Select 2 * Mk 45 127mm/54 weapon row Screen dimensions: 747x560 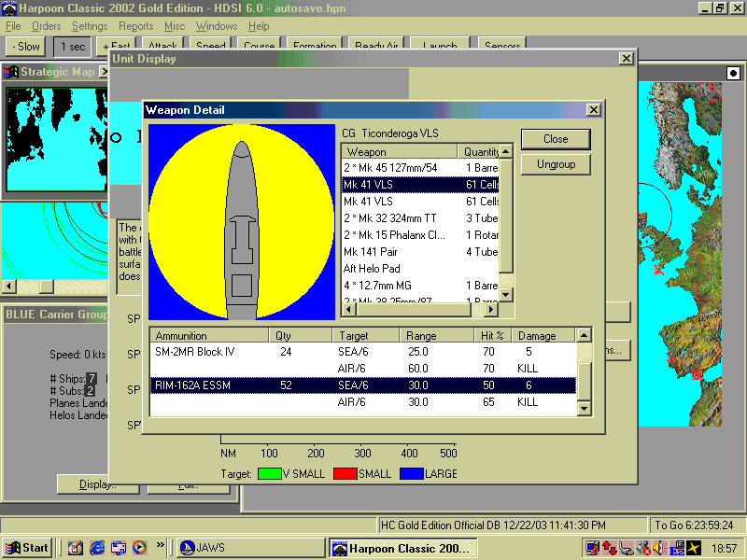pos(420,168)
